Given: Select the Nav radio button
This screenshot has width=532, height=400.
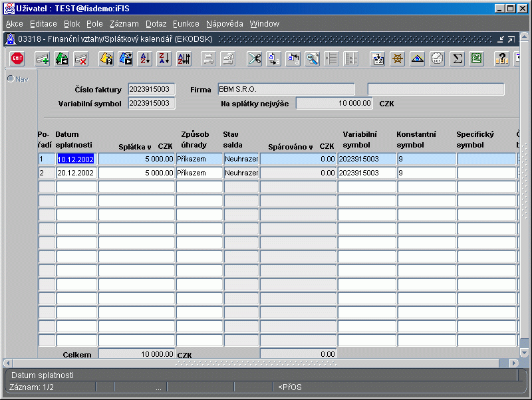Looking at the screenshot, I should click(x=11, y=79).
